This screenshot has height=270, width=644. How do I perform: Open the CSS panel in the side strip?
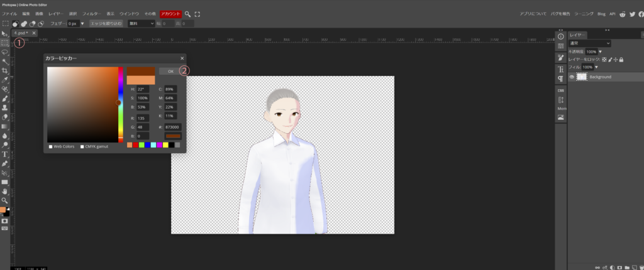[560, 90]
